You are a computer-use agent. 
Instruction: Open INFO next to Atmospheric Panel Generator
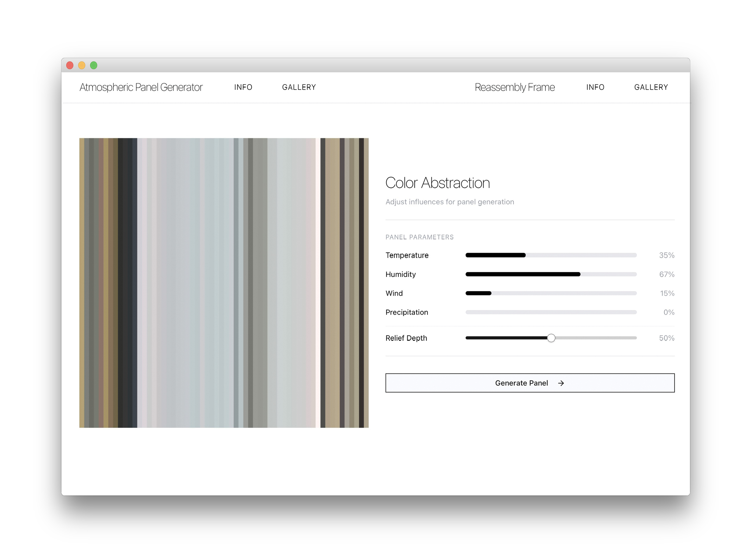[243, 87]
